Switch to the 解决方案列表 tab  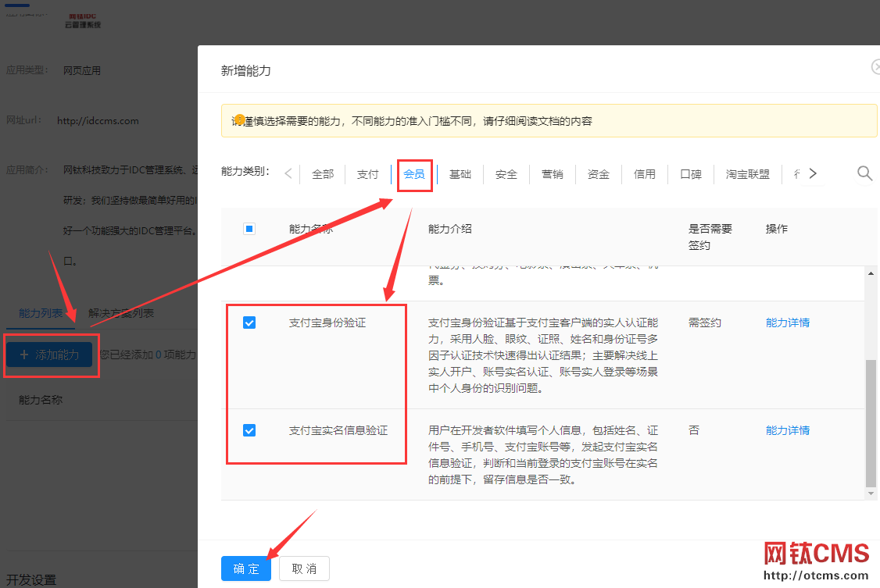(x=121, y=313)
